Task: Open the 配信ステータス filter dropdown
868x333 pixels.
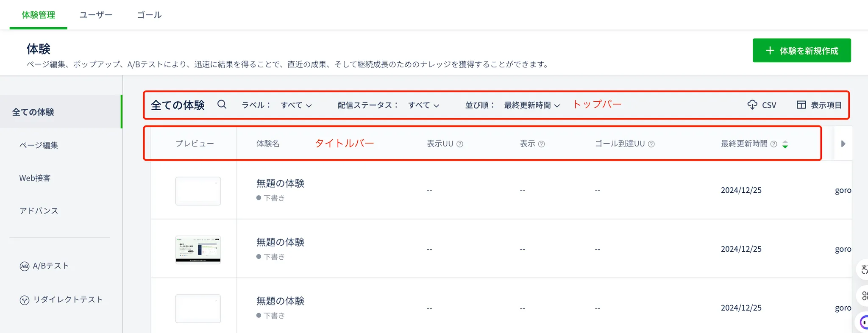Action: [423, 105]
